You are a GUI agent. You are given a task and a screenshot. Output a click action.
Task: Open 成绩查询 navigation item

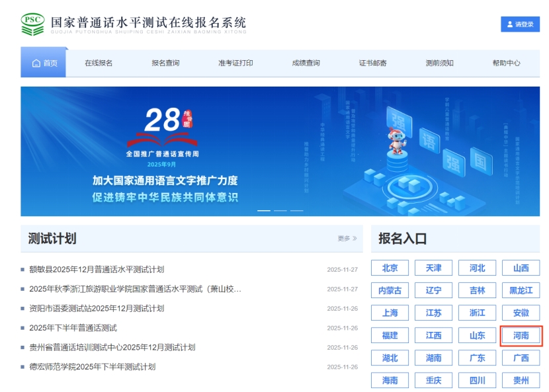(x=306, y=63)
